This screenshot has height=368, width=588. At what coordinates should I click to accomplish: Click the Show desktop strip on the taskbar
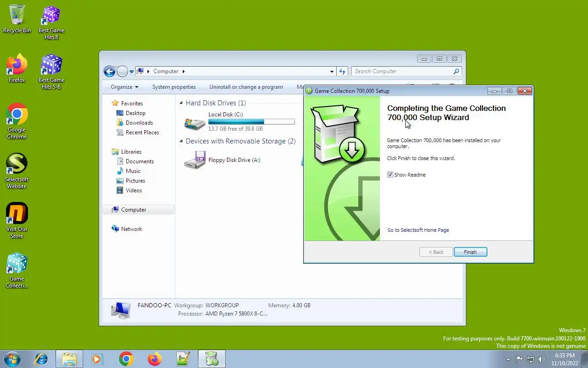click(x=585, y=359)
